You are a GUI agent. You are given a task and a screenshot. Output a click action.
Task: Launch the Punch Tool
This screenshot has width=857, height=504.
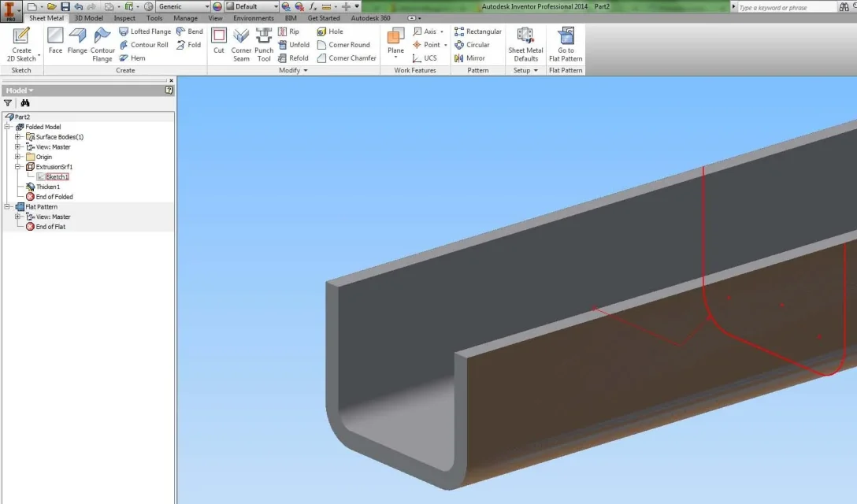coord(264,44)
